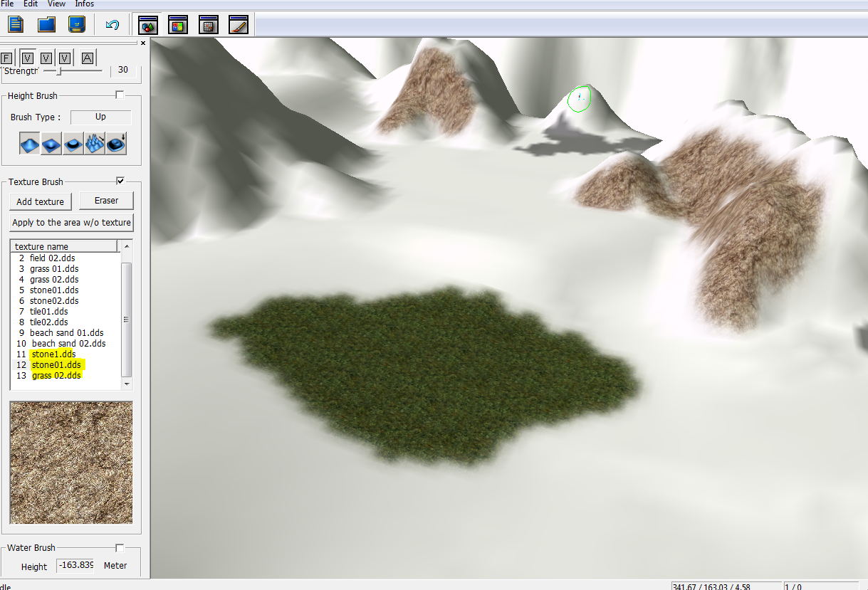The width and height of the screenshot is (868, 590).
Task: Click the Strength slider handle
Action: [60, 70]
